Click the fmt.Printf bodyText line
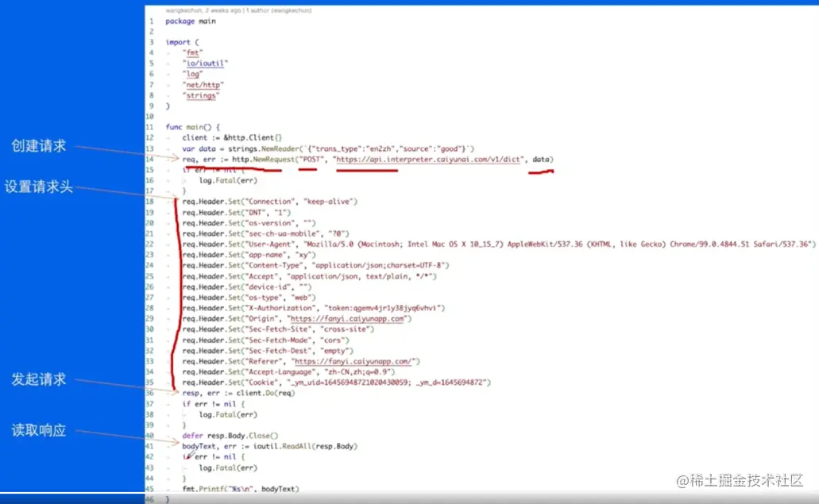819x504 pixels. 240,489
